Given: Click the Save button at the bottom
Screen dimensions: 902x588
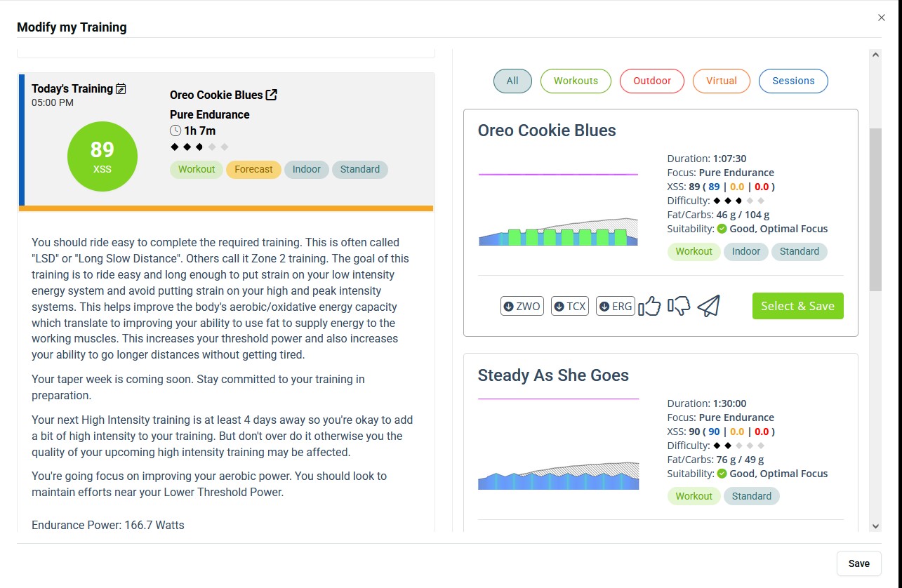Looking at the screenshot, I should (858, 563).
